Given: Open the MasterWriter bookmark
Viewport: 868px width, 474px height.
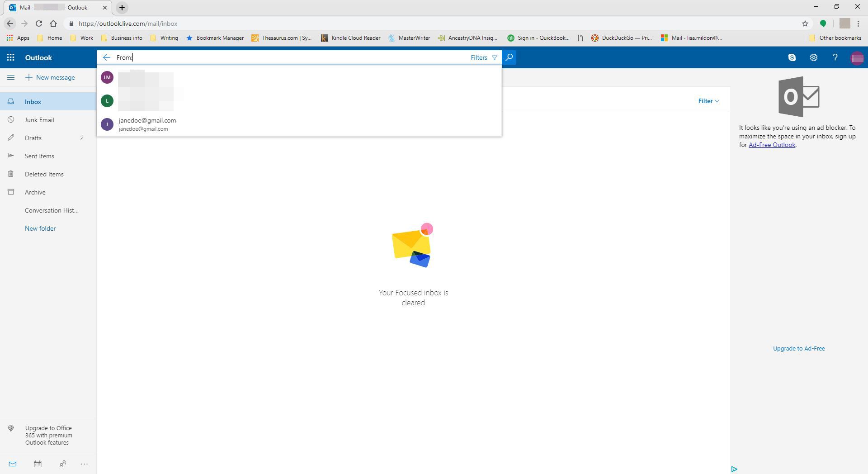Looking at the screenshot, I should [409, 38].
